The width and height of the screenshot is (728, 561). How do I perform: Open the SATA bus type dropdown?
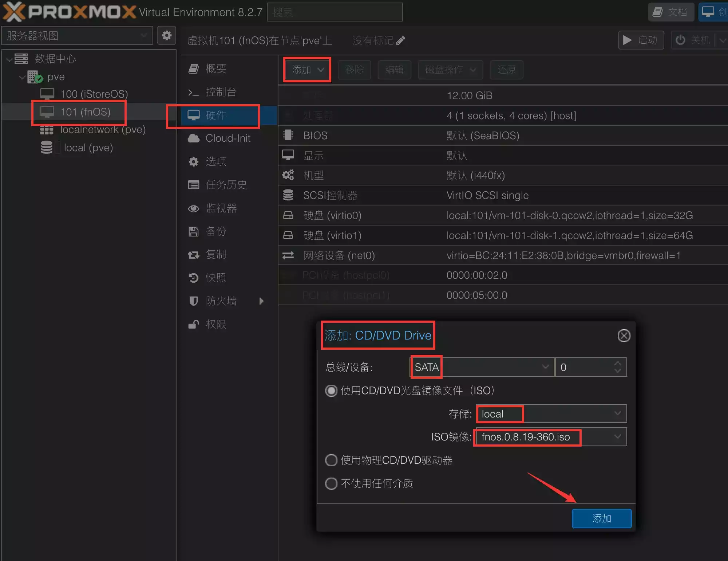click(545, 367)
